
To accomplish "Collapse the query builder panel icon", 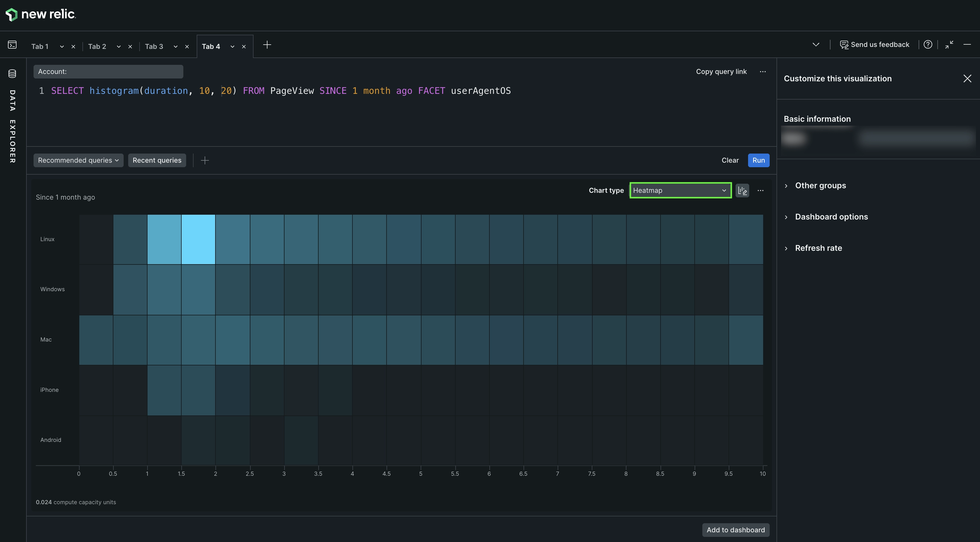I will click(x=949, y=45).
